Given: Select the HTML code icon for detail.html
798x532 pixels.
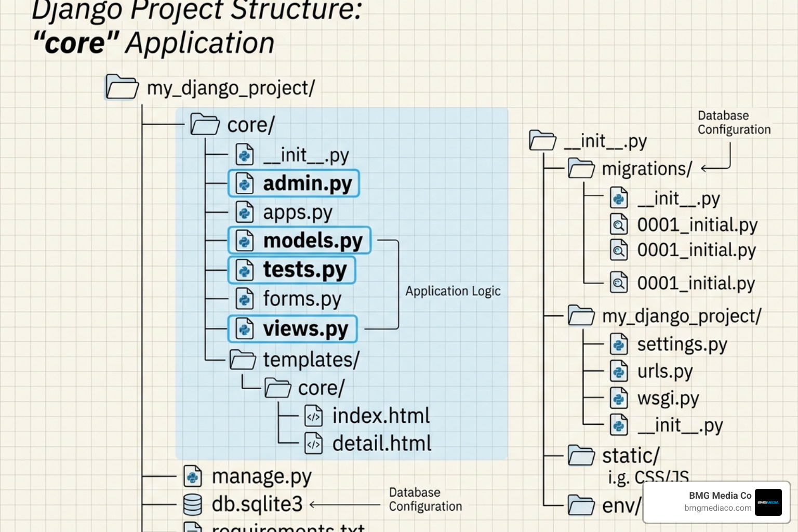Looking at the screenshot, I should click(x=313, y=444).
